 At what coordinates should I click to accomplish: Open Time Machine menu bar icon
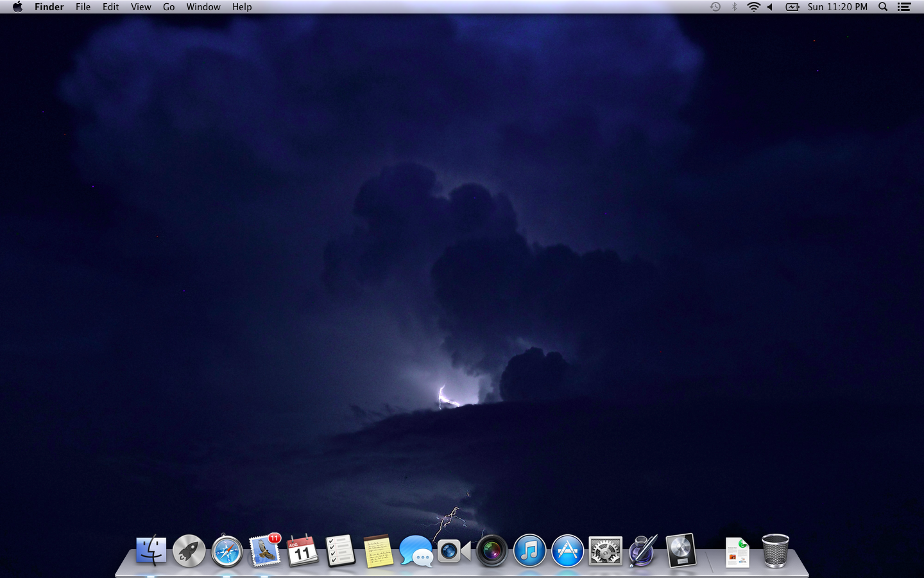coord(715,6)
